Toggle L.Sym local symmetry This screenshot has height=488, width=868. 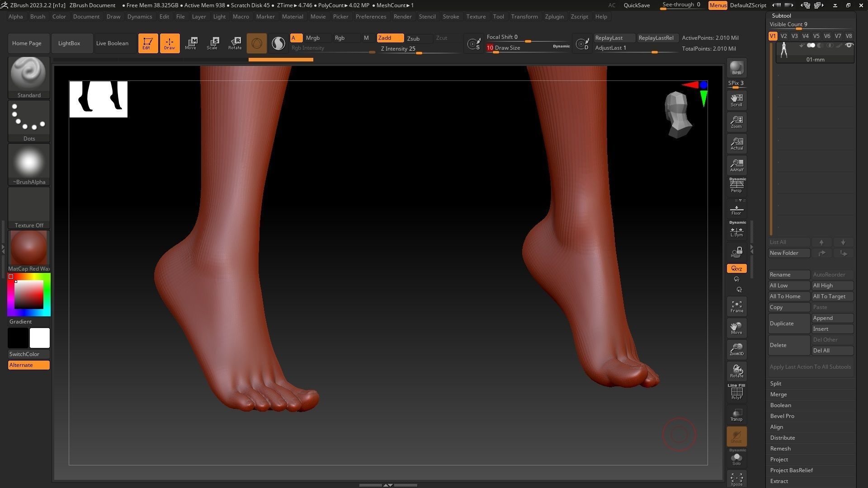pos(736,230)
